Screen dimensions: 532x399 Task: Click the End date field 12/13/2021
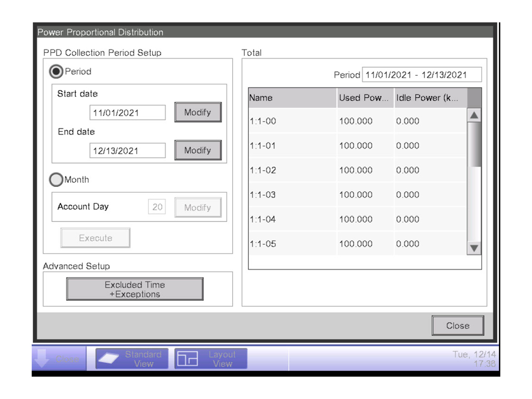127,151
